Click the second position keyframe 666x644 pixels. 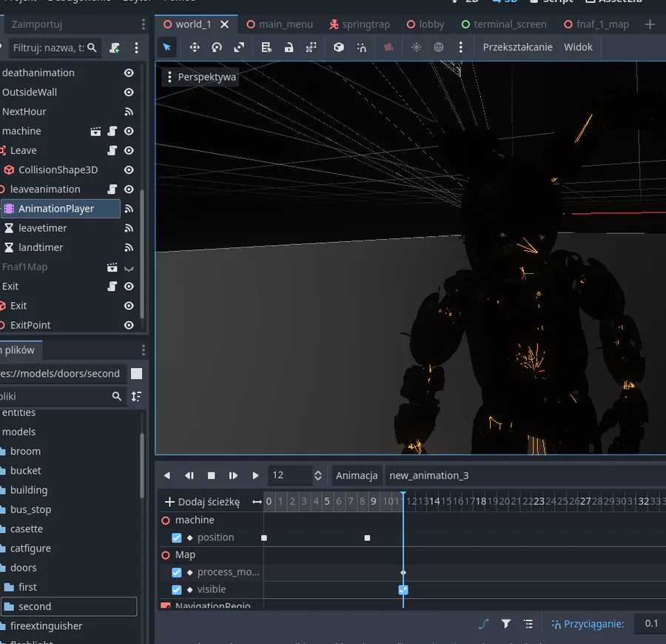367,538
